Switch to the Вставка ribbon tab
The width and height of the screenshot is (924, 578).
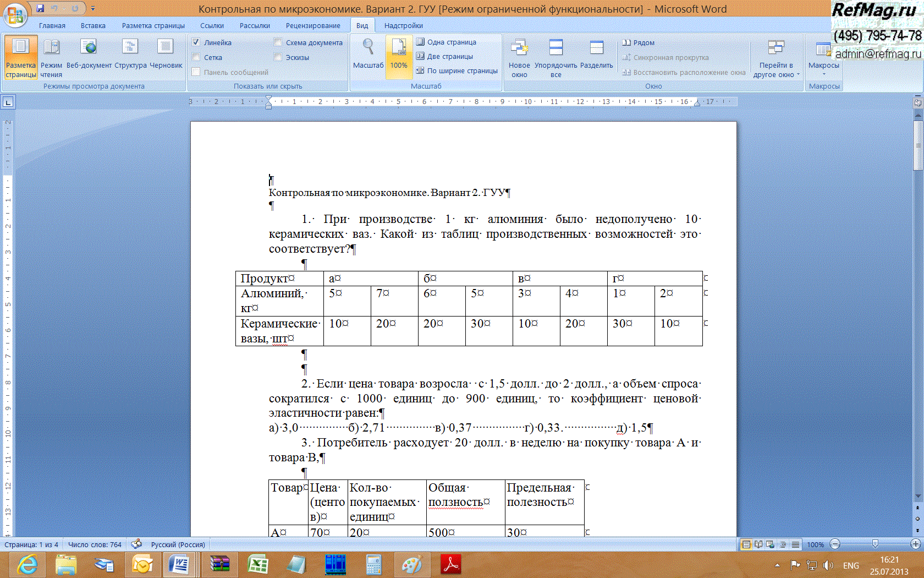point(93,25)
